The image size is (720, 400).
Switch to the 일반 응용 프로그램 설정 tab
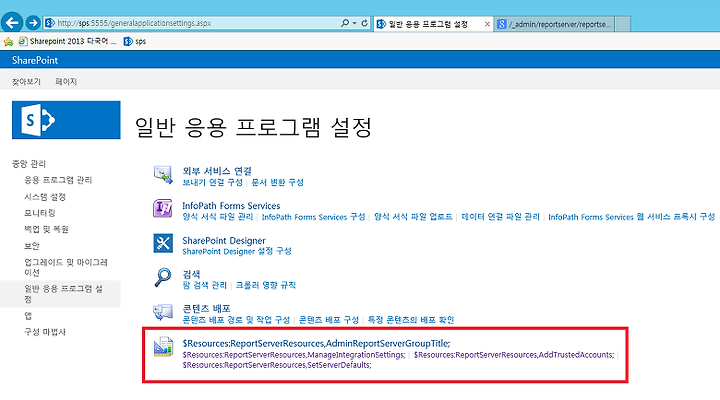(x=428, y=24)
